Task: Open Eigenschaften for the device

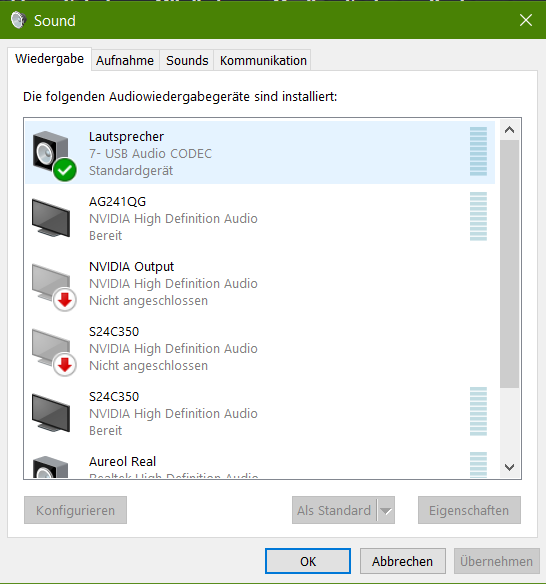Action: click(469, 510)
